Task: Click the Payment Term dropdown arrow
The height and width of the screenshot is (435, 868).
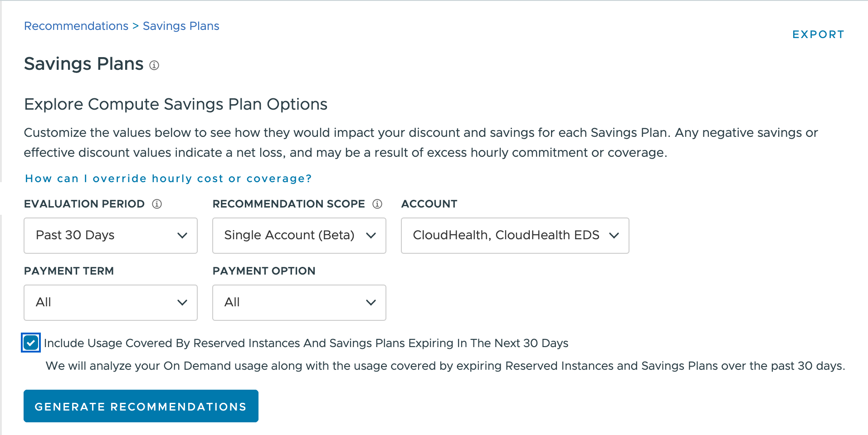Action: coord(182,302)
